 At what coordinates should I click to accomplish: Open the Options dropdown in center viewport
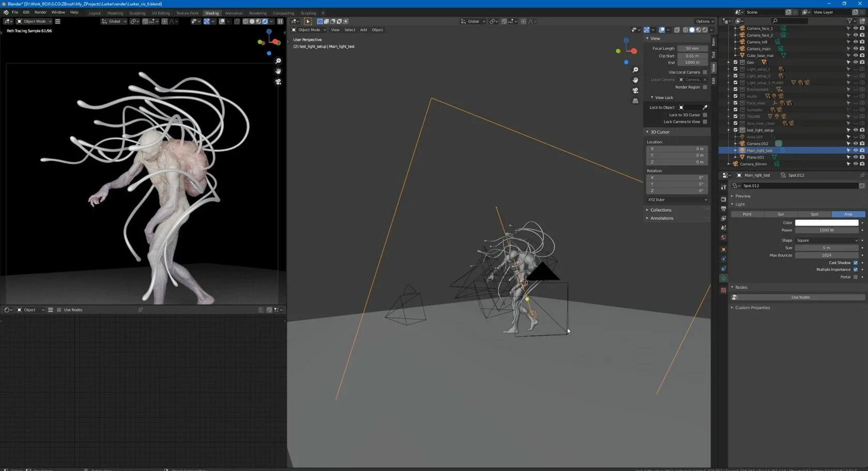[704, 21]
